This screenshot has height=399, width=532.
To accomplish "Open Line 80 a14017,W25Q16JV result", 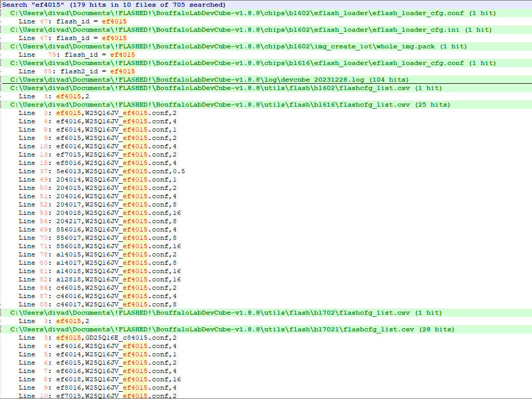I will (98, 263).
